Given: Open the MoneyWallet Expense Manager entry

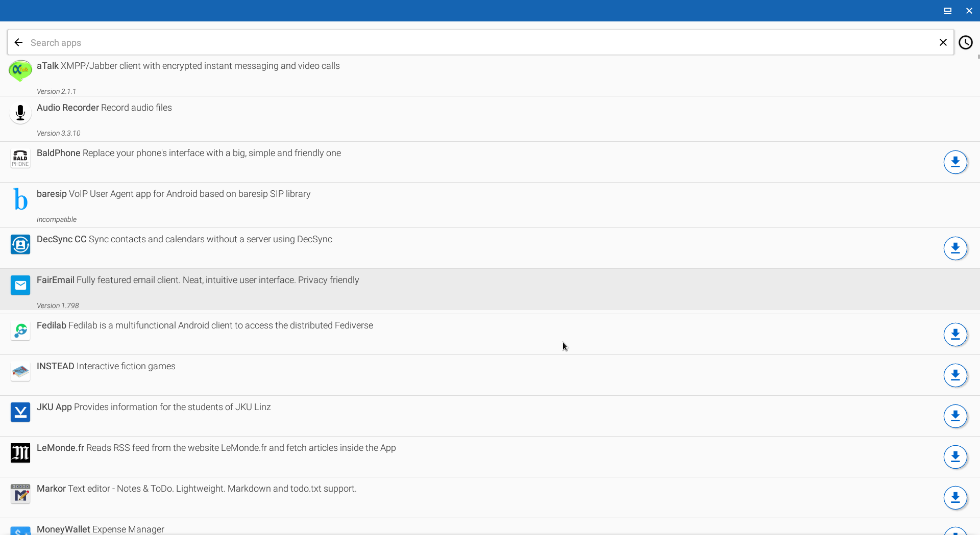Looking at the screenshot, I should [101, 529].
